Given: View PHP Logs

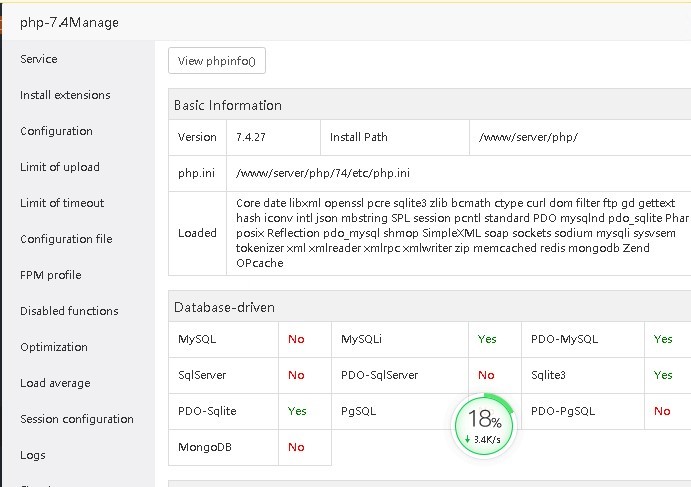Looking at the screenshot, I should pos(33,455).
